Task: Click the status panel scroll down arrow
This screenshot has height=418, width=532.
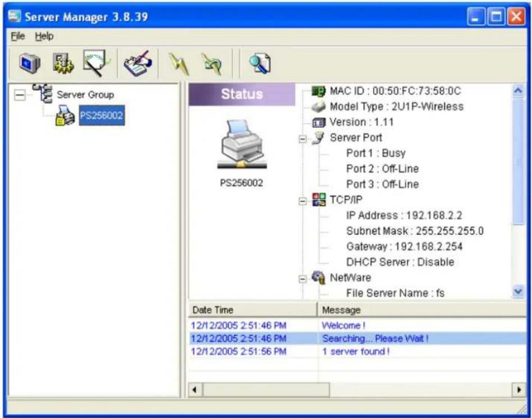Action: pyautogui.click(x=518, y=291)
